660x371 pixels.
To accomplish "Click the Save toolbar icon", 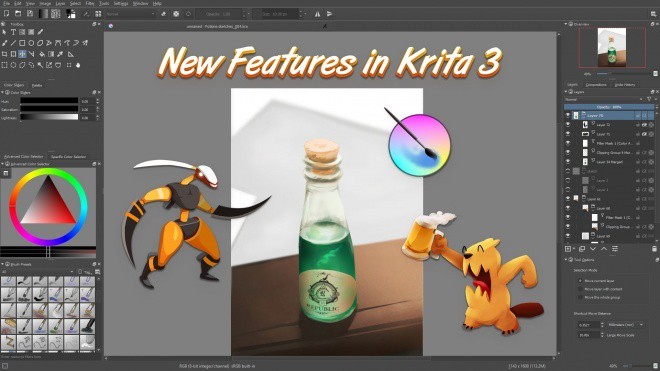I will point(30,14).
